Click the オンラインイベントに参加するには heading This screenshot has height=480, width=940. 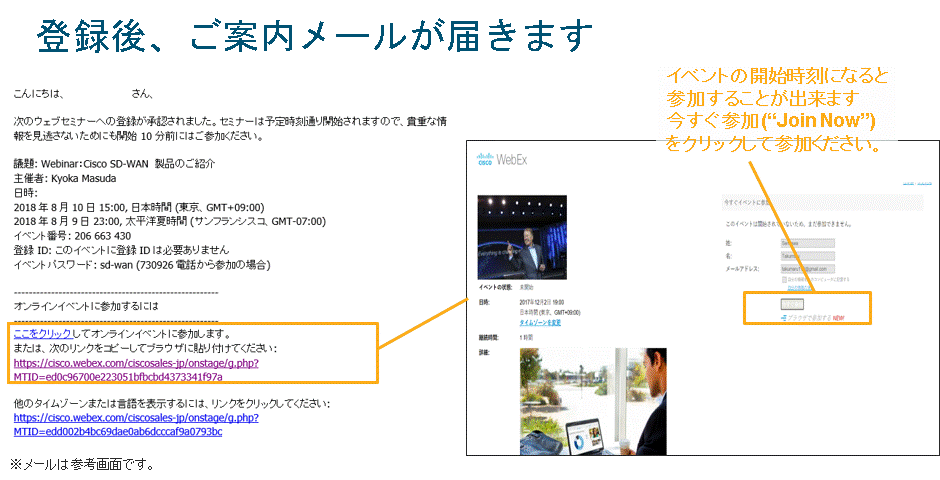tap(86, 306)
